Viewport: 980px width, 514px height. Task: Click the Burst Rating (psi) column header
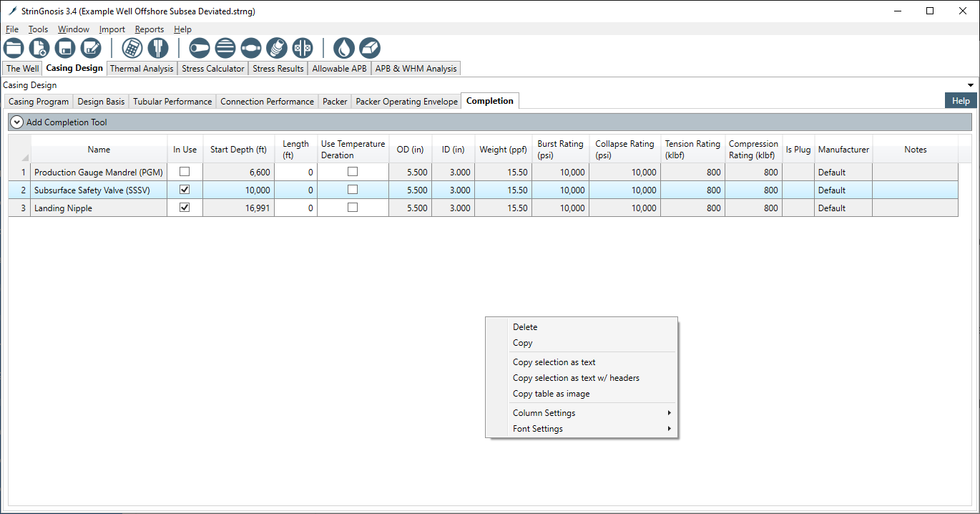click(x=561, y=150)
